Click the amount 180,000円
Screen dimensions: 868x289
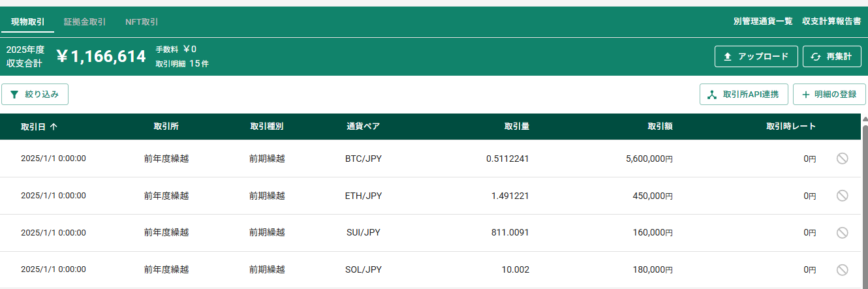(x=653, y=269)
